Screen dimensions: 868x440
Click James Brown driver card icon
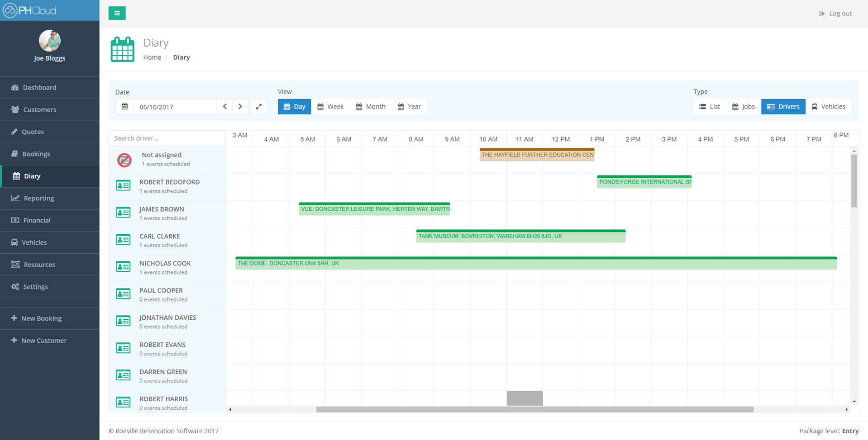click(123, 213)
